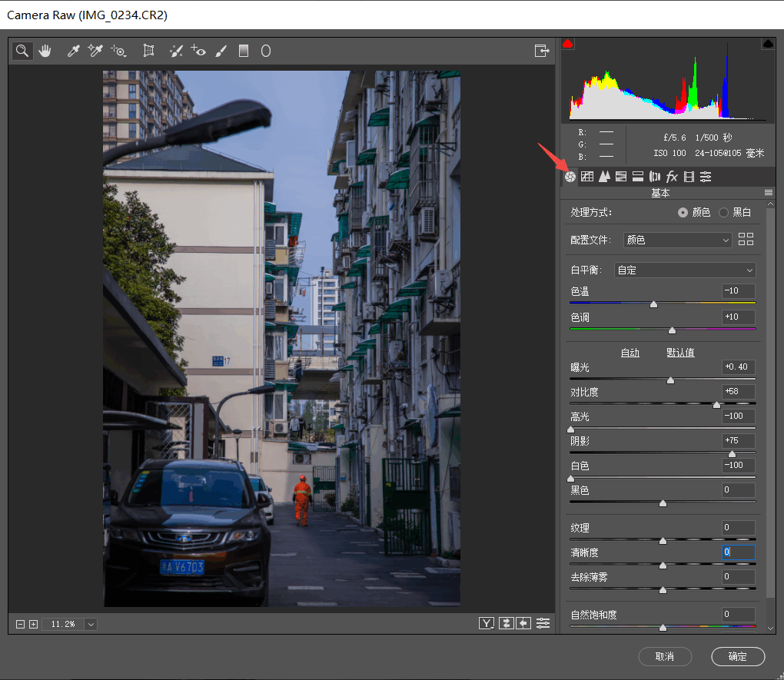Select the Spot Removal tool

click(x=176, y=51)
